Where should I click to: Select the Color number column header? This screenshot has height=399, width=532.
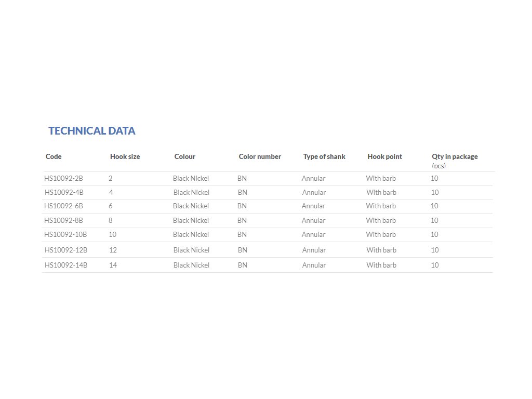tap(260, 156)
